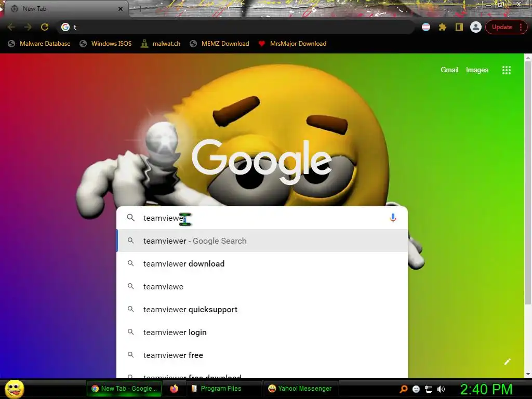Select the teamviewer download suggestion
This screenshot has height=399, width=532.
262,263
